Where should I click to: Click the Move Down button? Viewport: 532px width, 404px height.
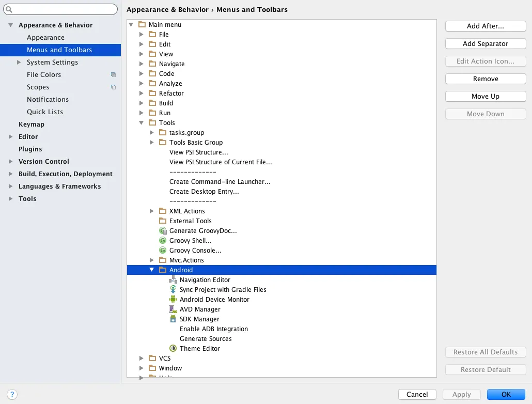point(486,114)
